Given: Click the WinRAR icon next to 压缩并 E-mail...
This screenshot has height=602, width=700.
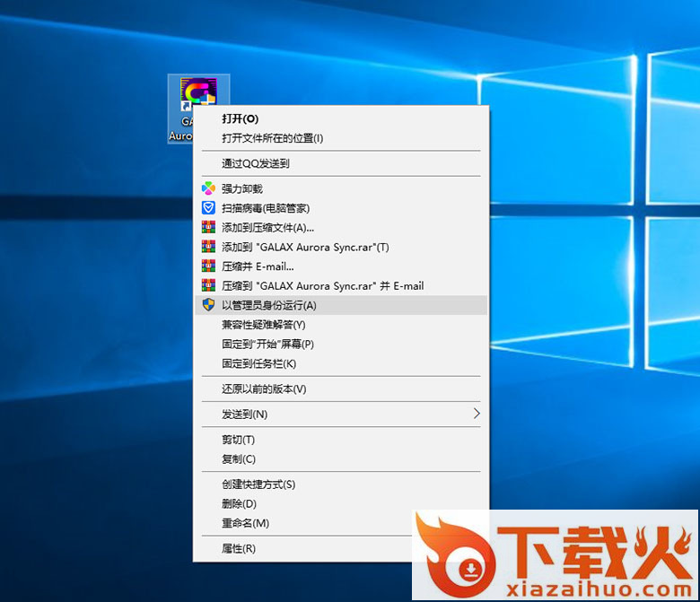Looking at the screenshot, I should [x=208, y=266].
